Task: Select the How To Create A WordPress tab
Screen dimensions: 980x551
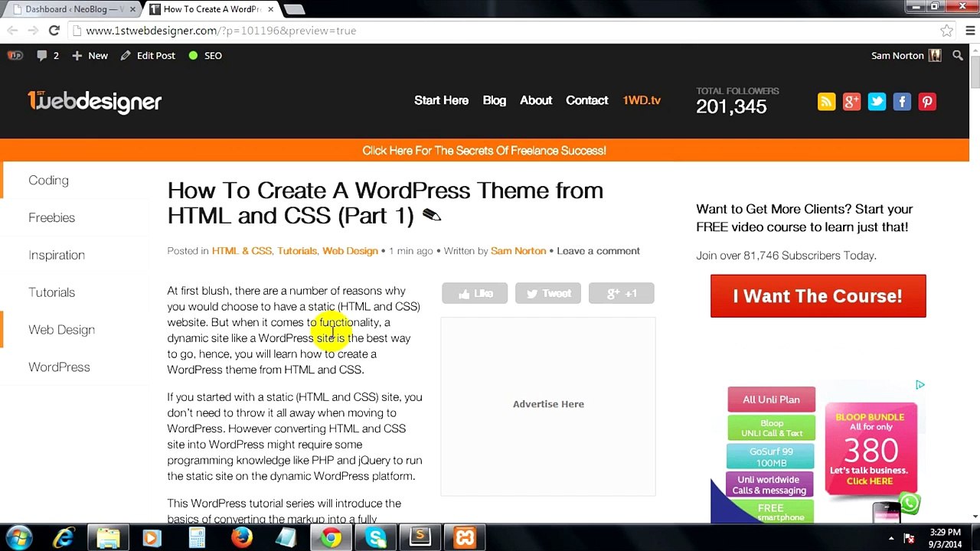Action: coord(213,9)
